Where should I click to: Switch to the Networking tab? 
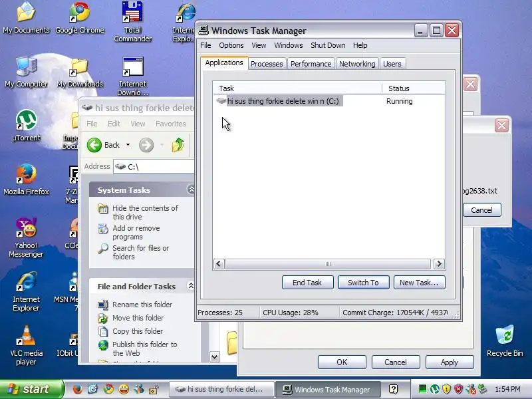[x=357, y=64]
